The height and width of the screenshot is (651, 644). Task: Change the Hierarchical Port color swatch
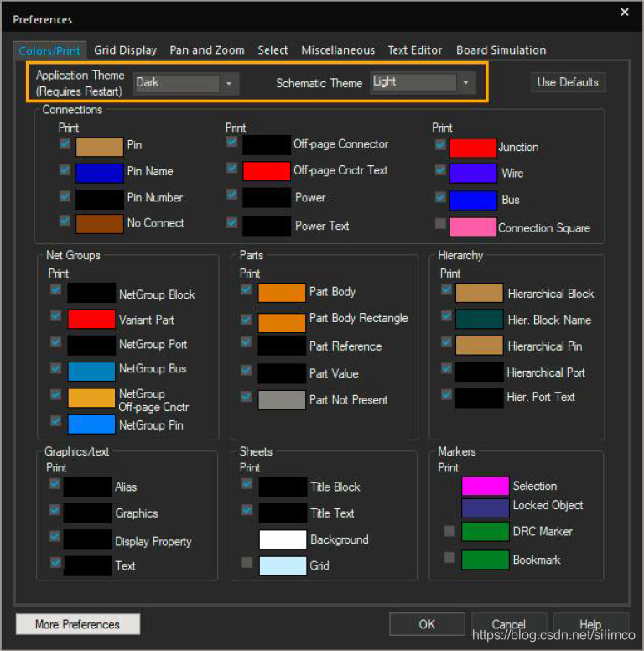coord(480,372)
